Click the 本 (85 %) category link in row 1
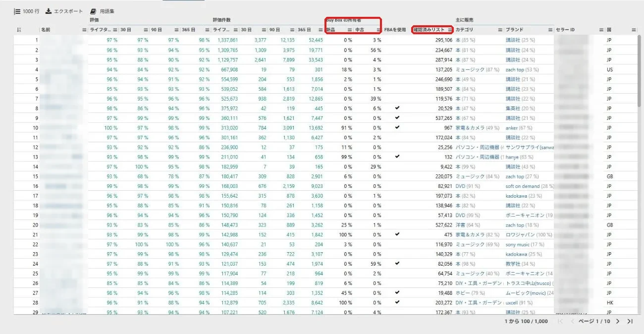644x334 pixels. (x=465, y=40)
